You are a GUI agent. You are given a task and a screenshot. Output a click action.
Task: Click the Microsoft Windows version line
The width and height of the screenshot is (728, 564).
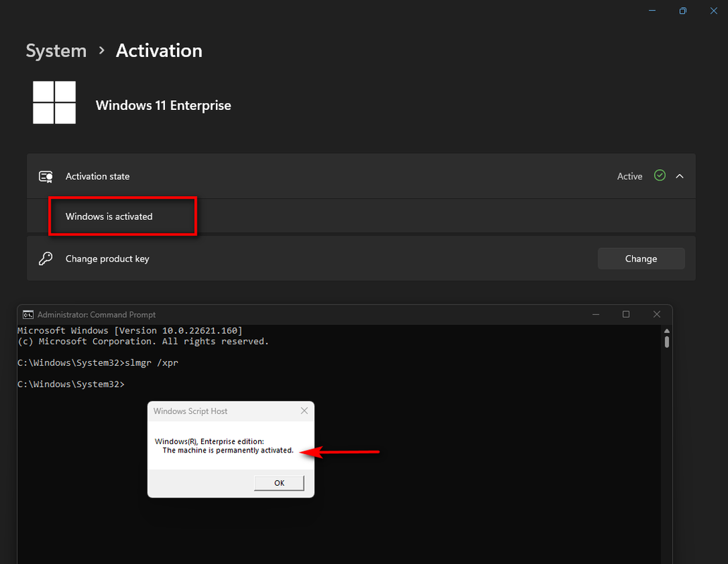(x=130, y=330)
